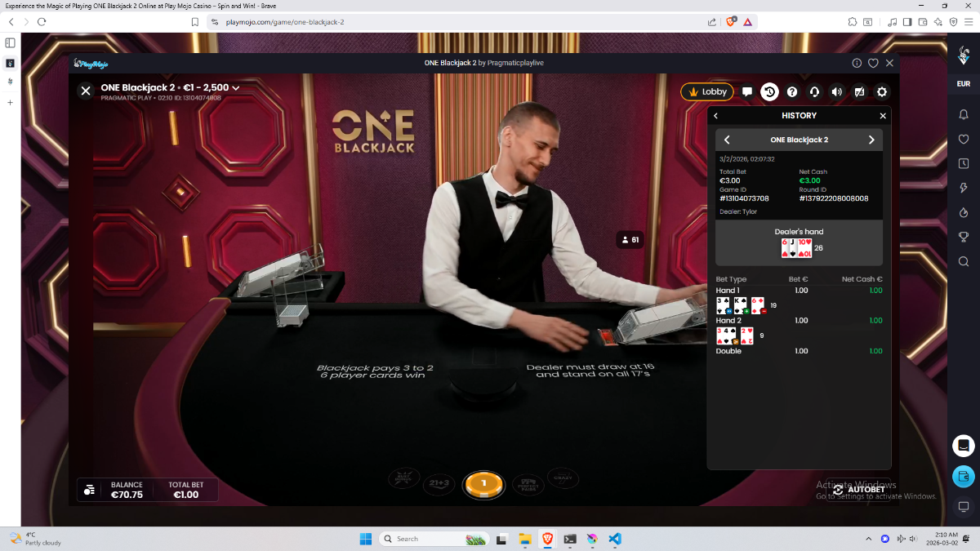Mute the game sound
The image size is (980, 551).
pyautogui.click(x=836, y=92)
